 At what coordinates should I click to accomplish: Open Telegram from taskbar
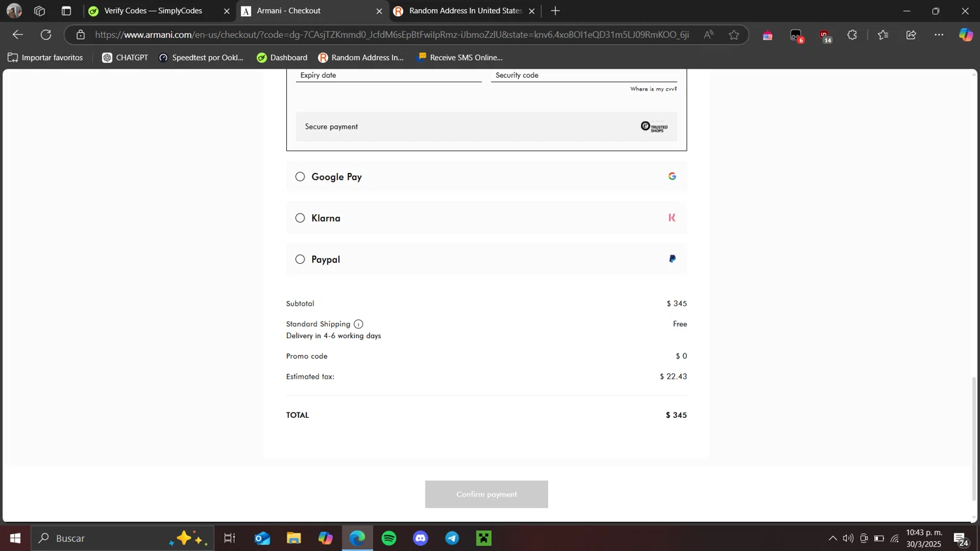pyautogui.click(x=452, y=538)
